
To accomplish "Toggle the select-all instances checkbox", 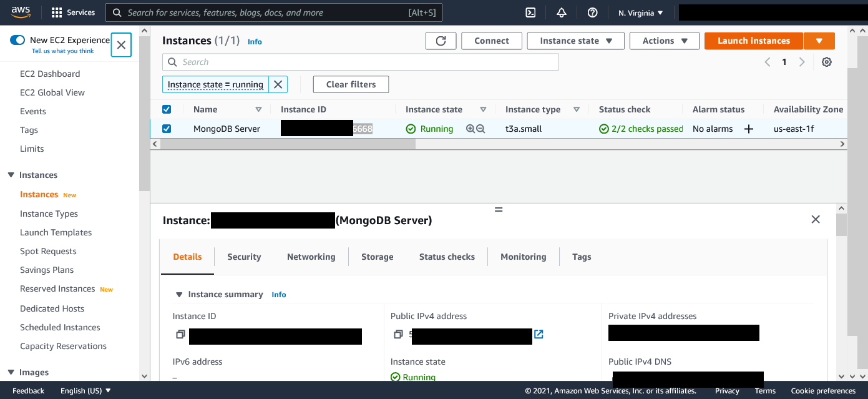I will click(167, 109).
